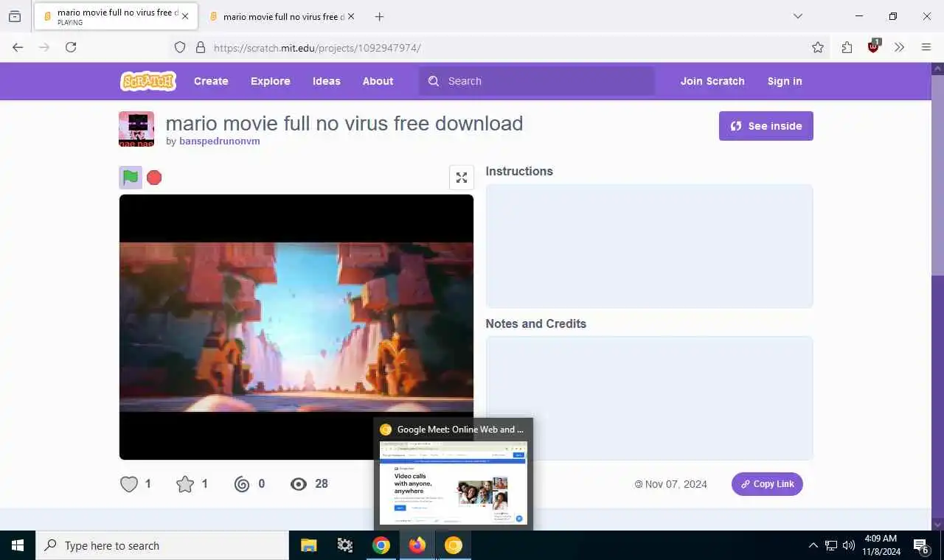Open Firefox View recent browsing icon
This screenshot has width=944, height=560.
click(x=15, y=16)
